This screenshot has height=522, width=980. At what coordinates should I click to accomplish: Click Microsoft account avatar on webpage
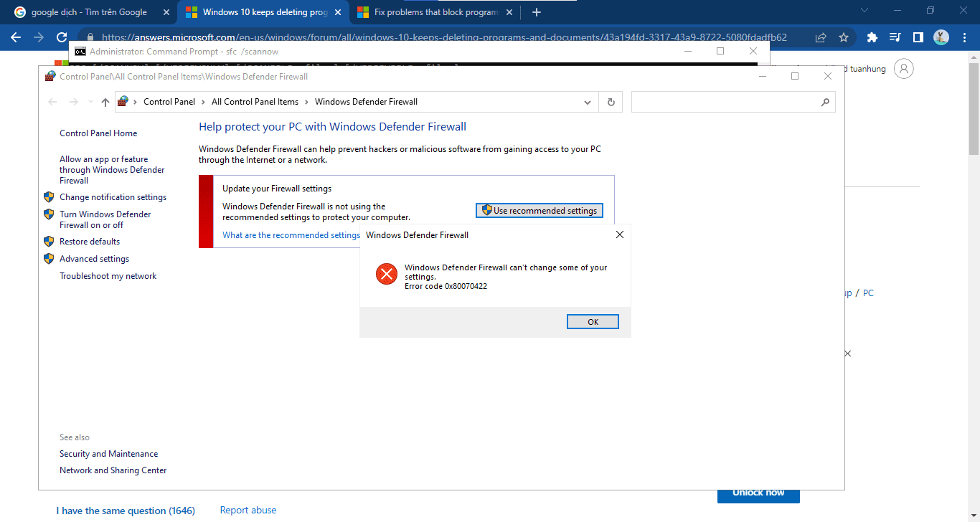coord(905,69)
